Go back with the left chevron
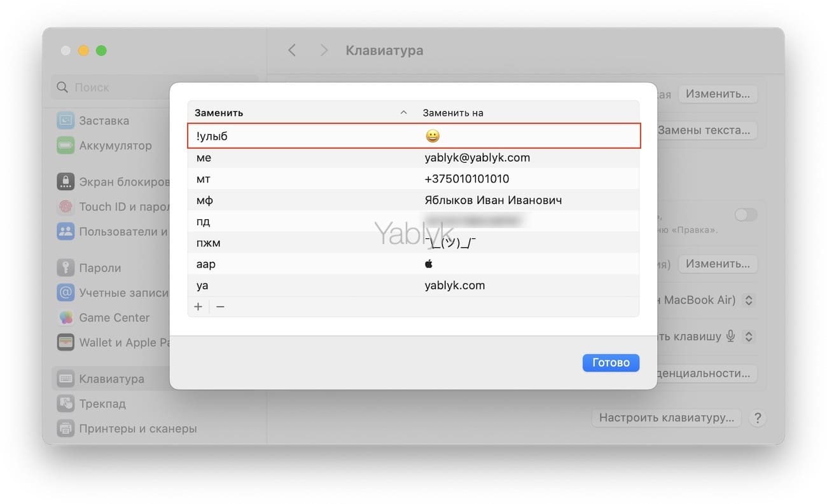 [x=292, y=50]
